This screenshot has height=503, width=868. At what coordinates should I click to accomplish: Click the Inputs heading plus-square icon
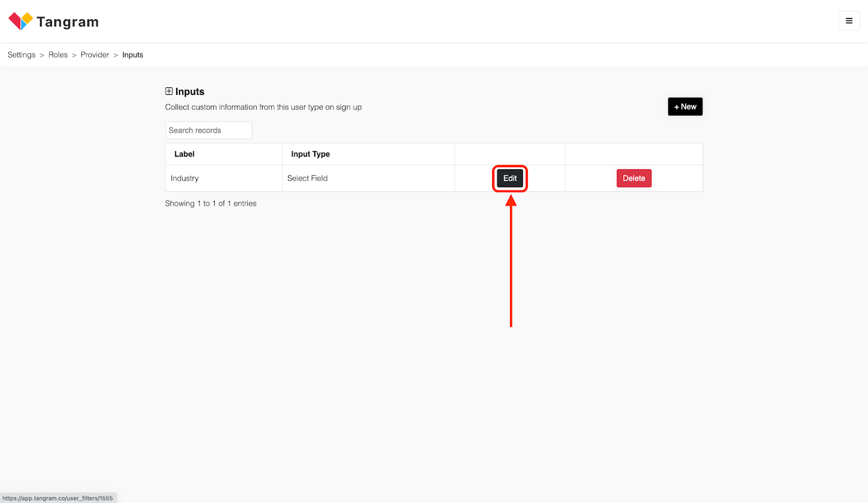(169, 91)
